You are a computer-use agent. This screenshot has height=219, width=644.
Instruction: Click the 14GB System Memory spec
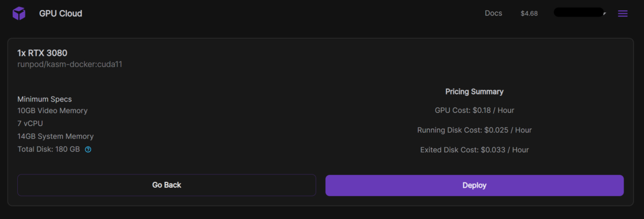tap(55, 136)
